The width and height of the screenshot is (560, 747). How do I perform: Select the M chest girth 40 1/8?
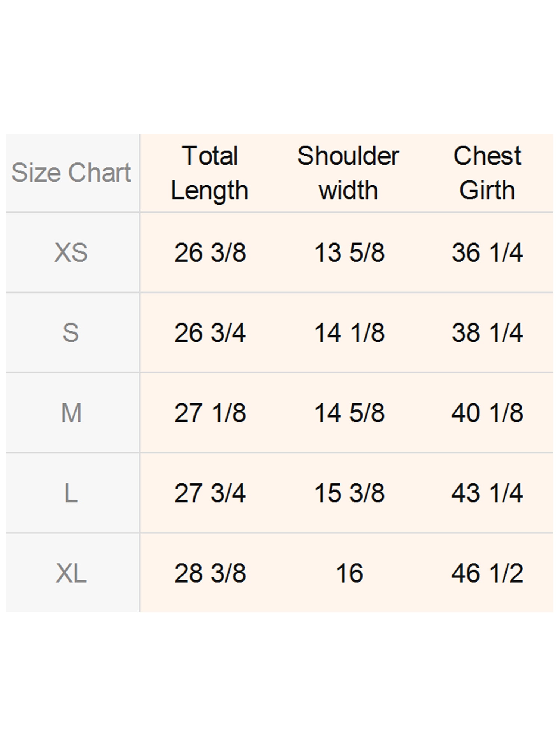tap(487, 413)
